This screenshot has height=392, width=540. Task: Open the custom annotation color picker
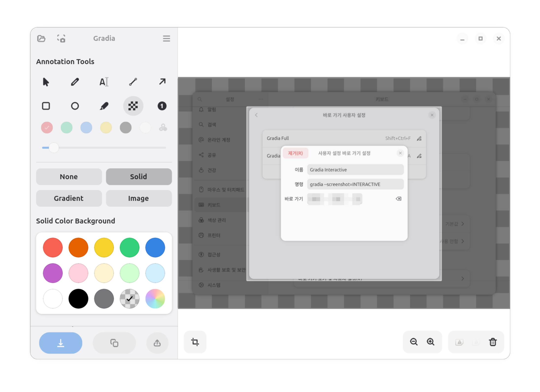pyautogui.click(x=163, y=128)
